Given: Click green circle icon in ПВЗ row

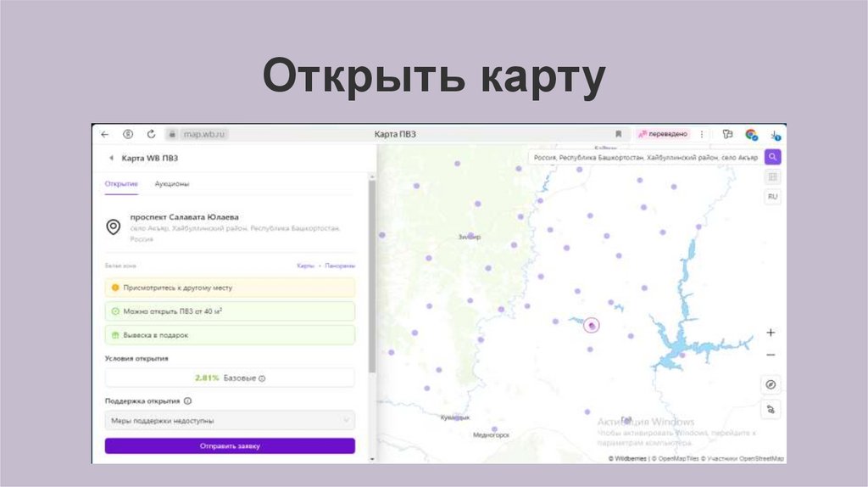Looking at the screenshot, I should tap(115, 311).
